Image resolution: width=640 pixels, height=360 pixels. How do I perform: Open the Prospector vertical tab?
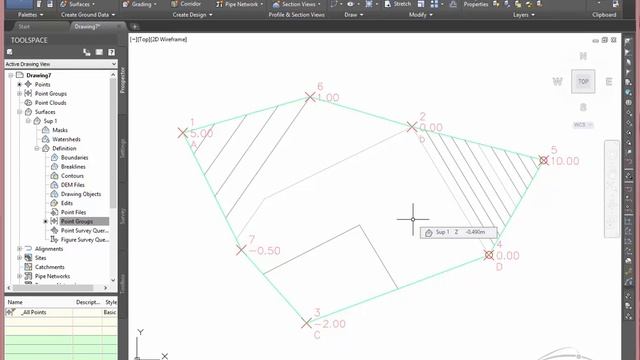[x=123, y=80]
